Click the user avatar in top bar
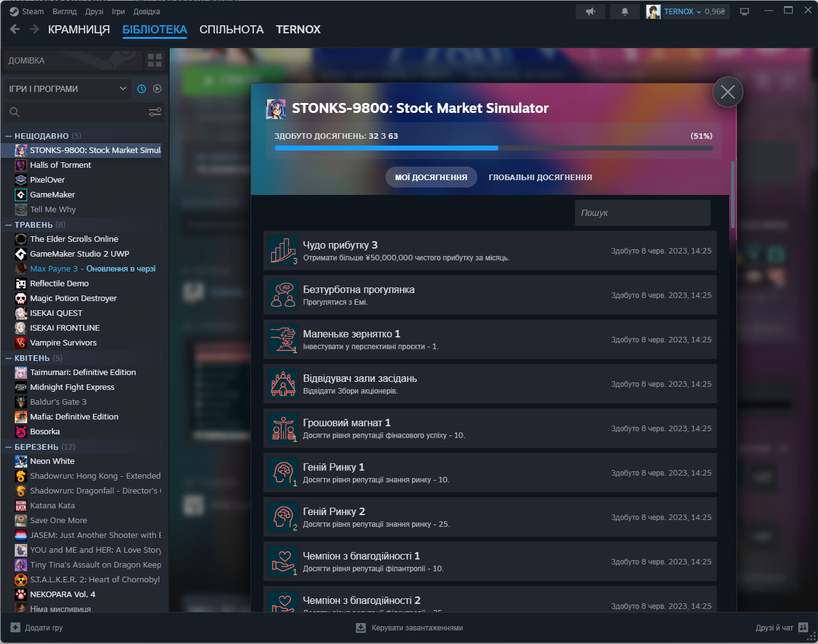The height and width of the screenshot is (644, 818). pos(653,12)
